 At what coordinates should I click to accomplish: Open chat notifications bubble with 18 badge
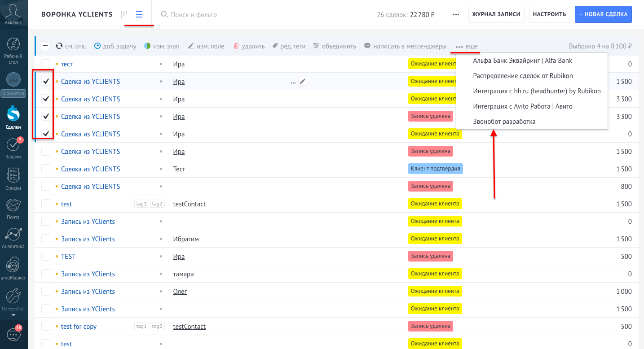coord(13,335)
